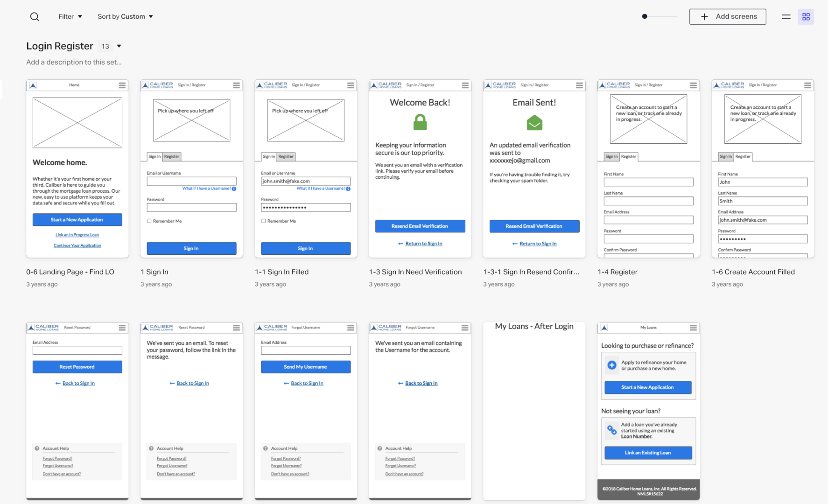Click the envelope icon on Email Sent screen
Viewport: 828px width, 504px height.
click(x=534, y=123)
